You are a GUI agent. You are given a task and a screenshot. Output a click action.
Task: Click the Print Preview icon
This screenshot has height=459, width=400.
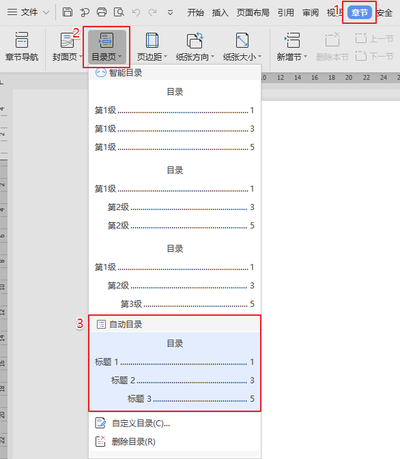pyautogui.click(x=119, y=12)
